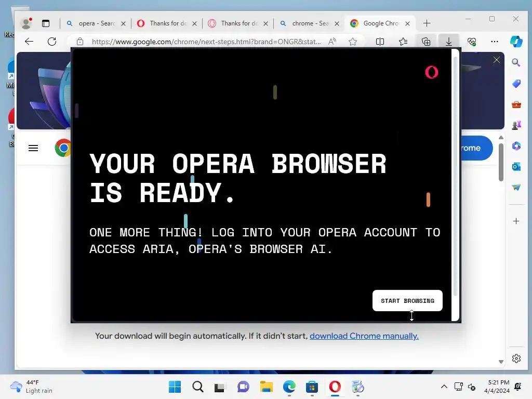Click 'download Chrome manually' link
This screenshot has width=532, height=399.
tap(364, 336)
